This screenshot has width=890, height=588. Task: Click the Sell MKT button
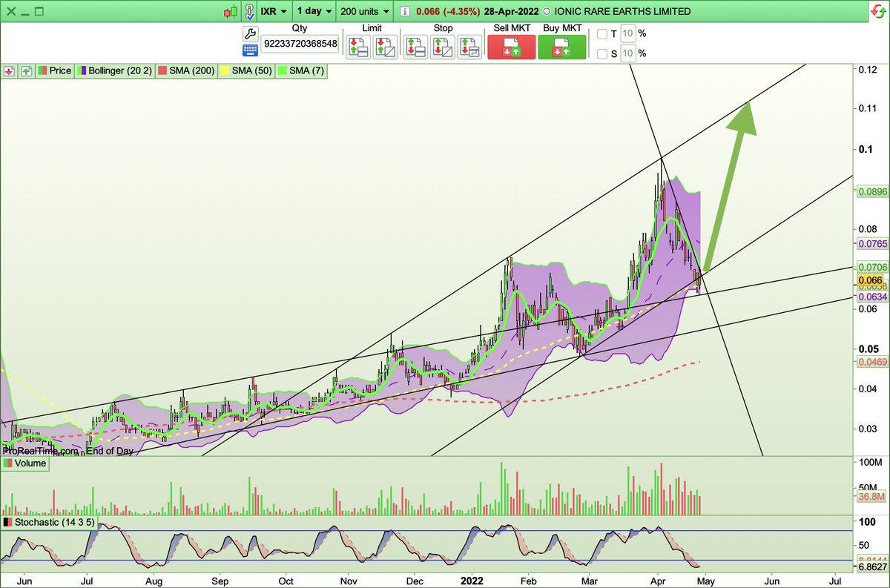511,47
